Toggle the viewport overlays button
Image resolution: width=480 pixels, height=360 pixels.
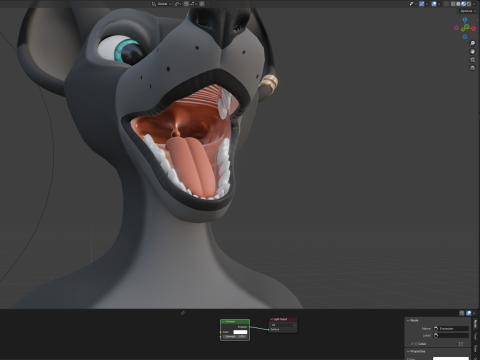[434, 4]
